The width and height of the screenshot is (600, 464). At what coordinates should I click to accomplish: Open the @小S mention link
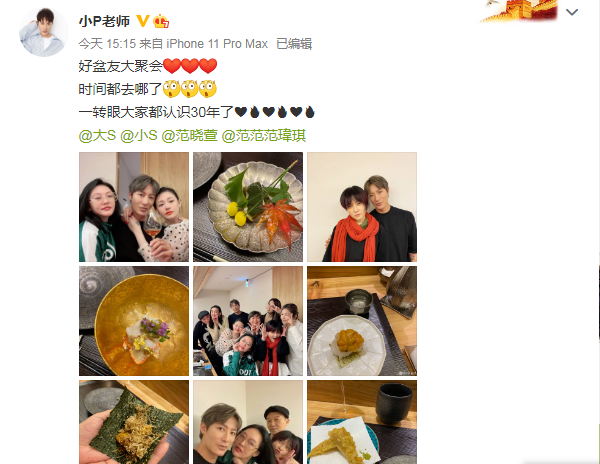click(139, 135)
